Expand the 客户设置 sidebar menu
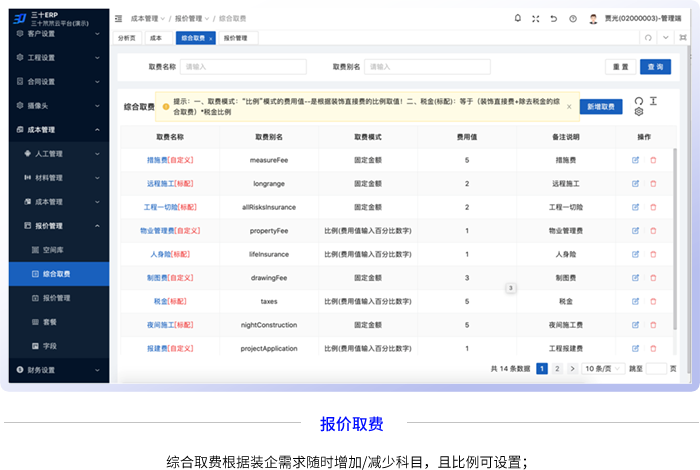 point(55,33)
